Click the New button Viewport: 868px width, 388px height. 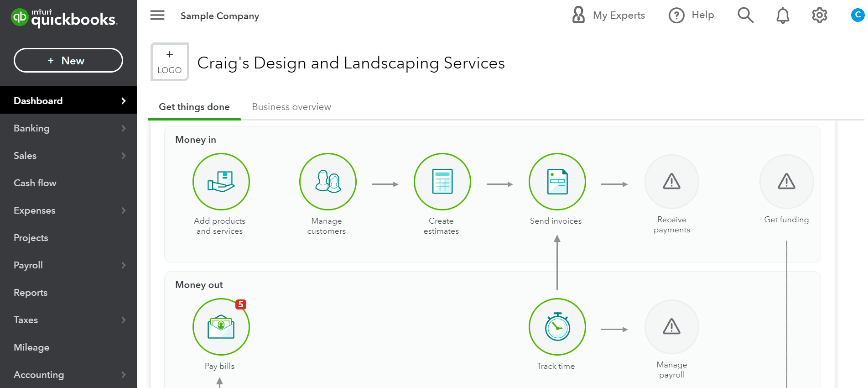pyautogui.click(x=68, y=60)
